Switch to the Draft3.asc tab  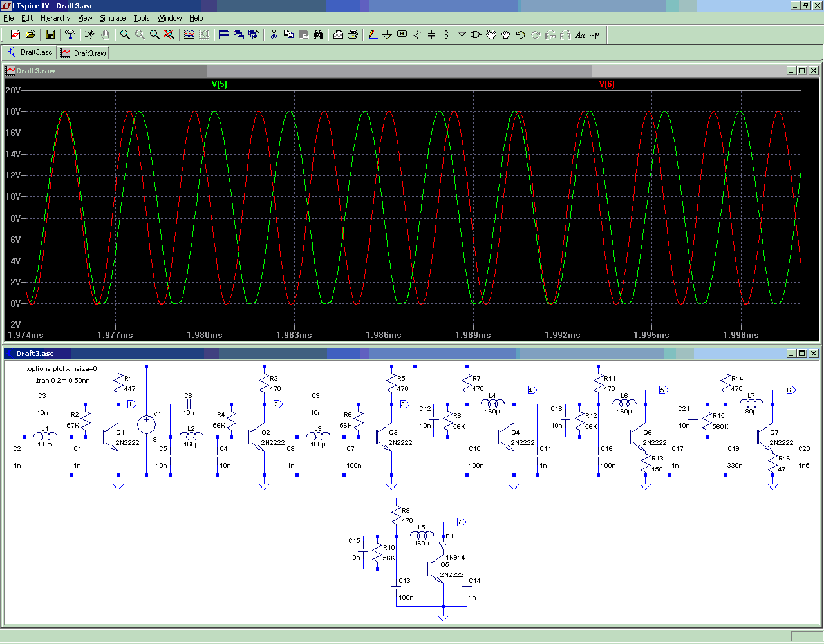pos(30,52)
